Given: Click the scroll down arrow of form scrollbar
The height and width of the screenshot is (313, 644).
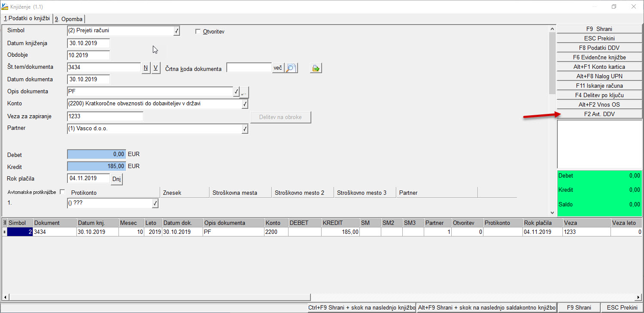Looking at the screenshot, I should pyautogui.click(x=553, y=212).
